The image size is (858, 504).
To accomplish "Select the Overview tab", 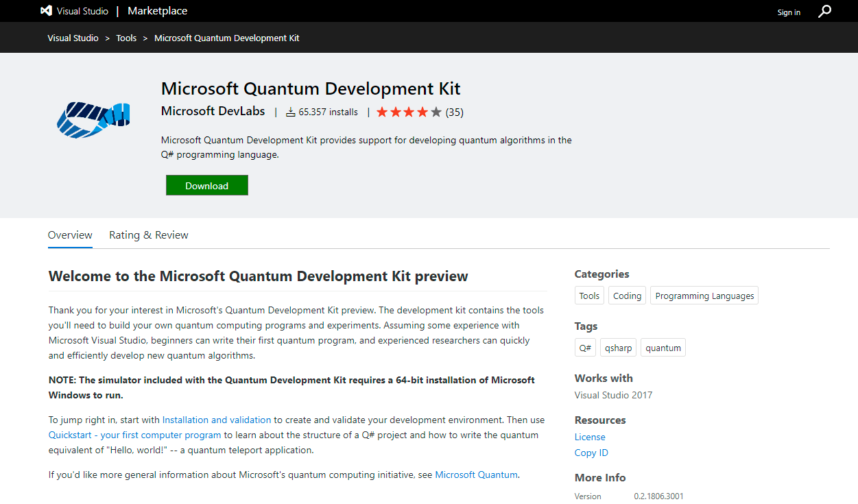I will point(70,235).
